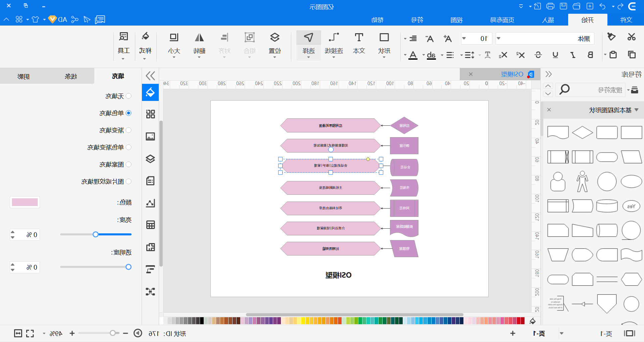The height and width of the screenshot is (342, 644).
Task: Toggle Underline text formatting
Action: click(x=555, y=55)
